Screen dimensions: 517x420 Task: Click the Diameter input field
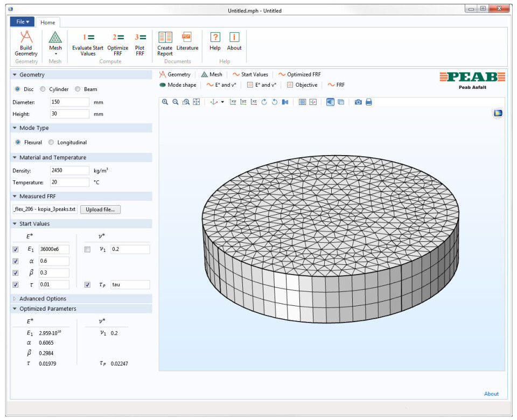pyautogui.click(x=69, y=102)
